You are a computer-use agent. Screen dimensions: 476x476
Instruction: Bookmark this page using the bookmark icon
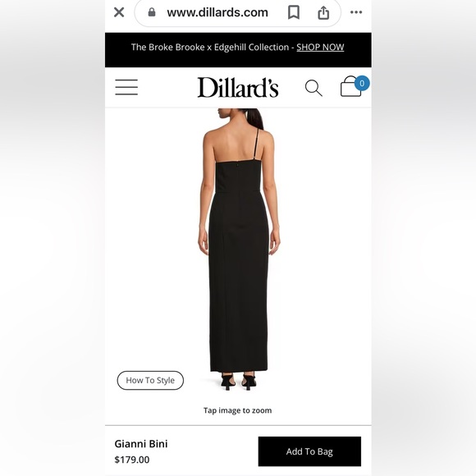tap(294, 12)
